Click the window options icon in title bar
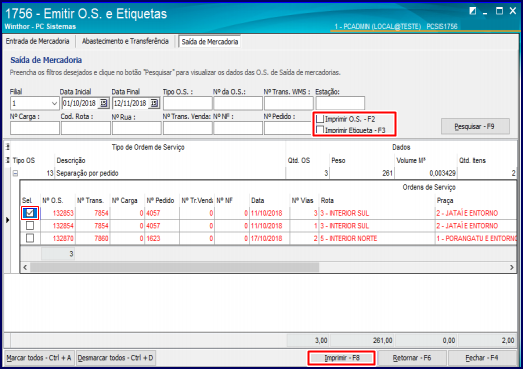 pos(472,11)
